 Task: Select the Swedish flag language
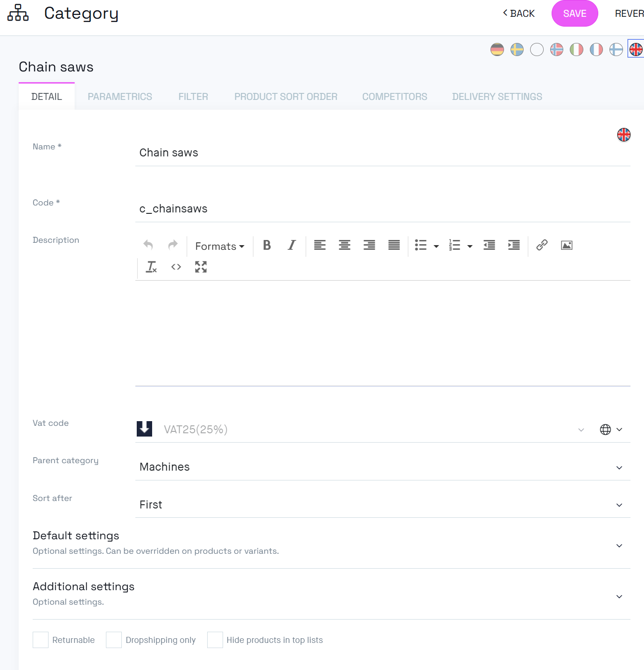[517, 49]
